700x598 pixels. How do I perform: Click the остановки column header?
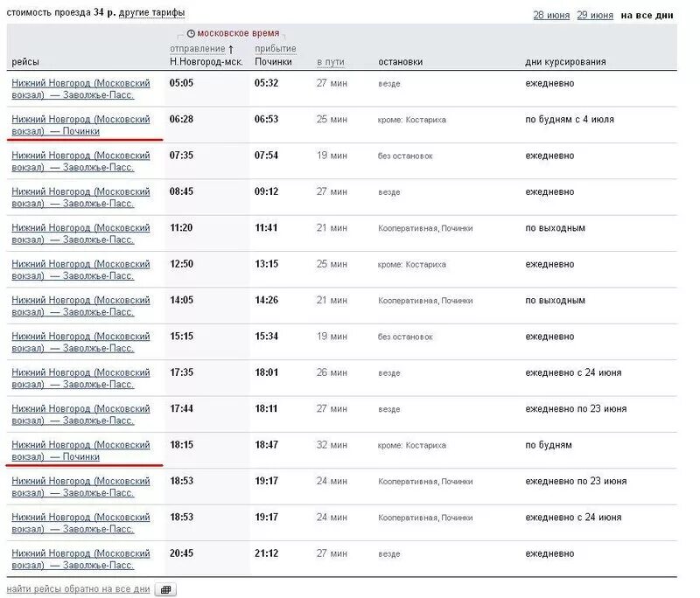401,61
